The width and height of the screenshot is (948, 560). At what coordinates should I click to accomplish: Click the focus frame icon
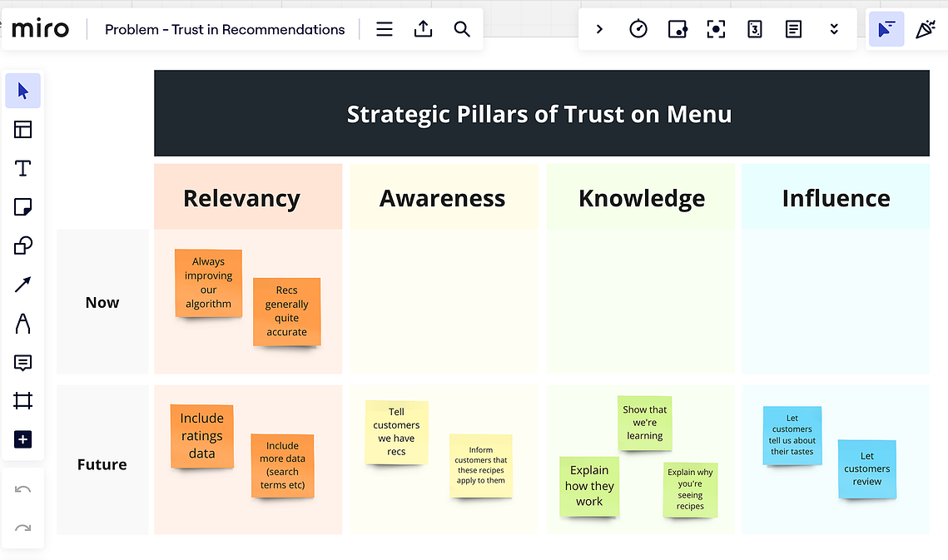click(x=716, y=29)
